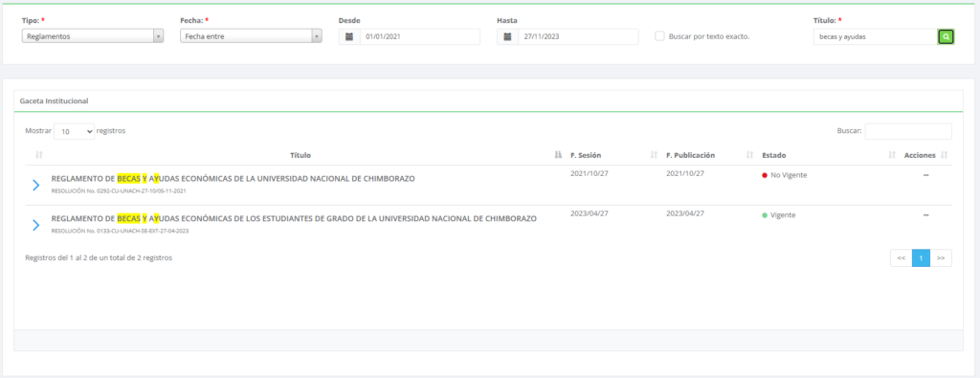Sort by F. Sesión column icon
This screenshot has height=378, width=980.
point(654,155)
